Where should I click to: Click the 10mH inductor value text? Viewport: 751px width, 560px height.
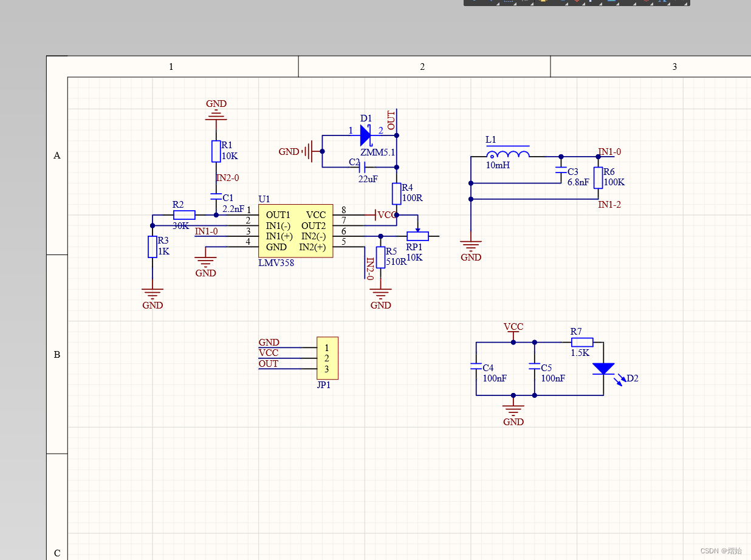point(498,165)
